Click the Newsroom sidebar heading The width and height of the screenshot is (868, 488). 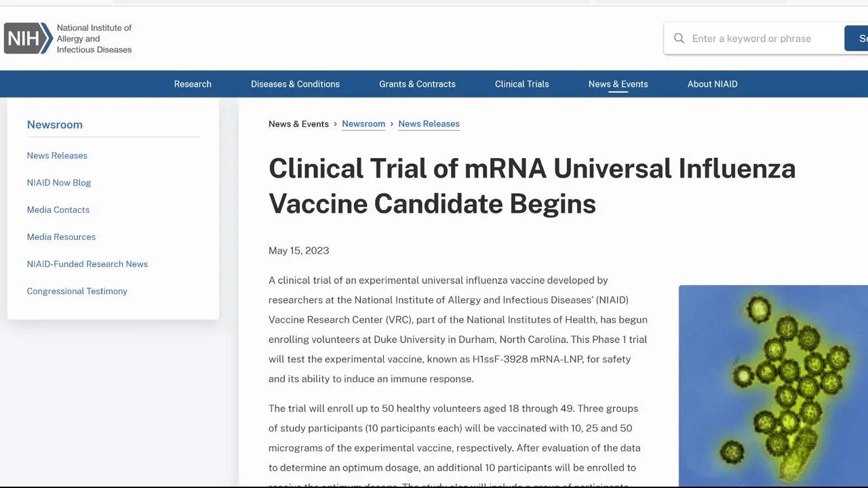point(55,125)
